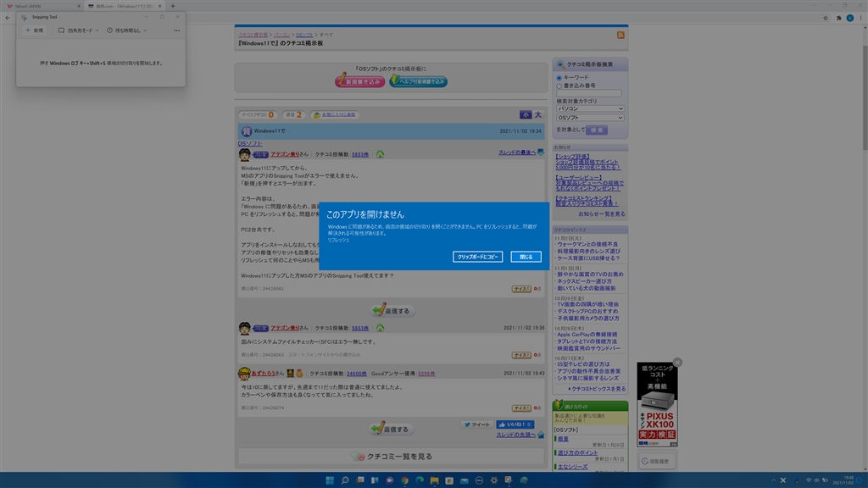Open Widgets in the taskbar
Viewport: 868px width, 488px height.
[375, 480]
